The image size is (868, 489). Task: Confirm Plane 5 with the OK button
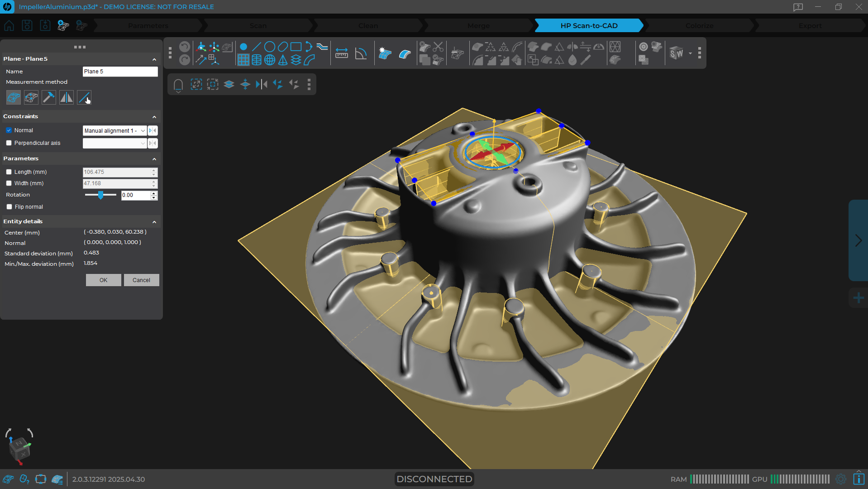[x=103, y=280]
